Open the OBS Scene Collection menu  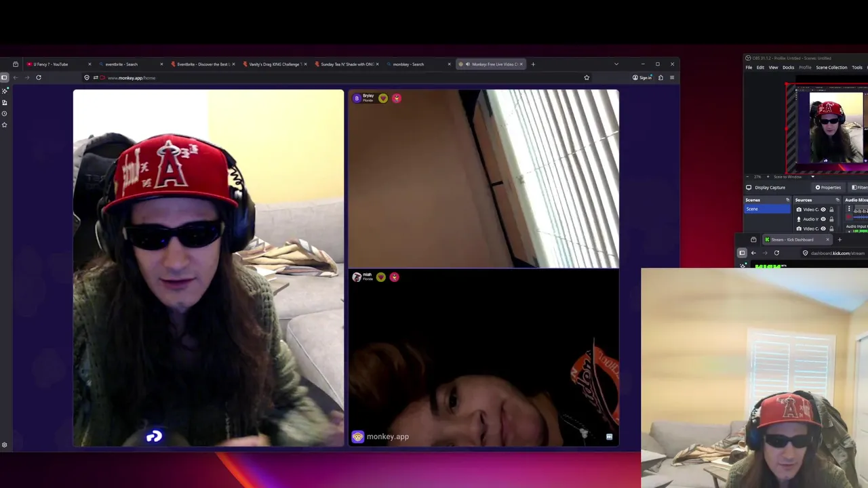[x=831, y=68]
